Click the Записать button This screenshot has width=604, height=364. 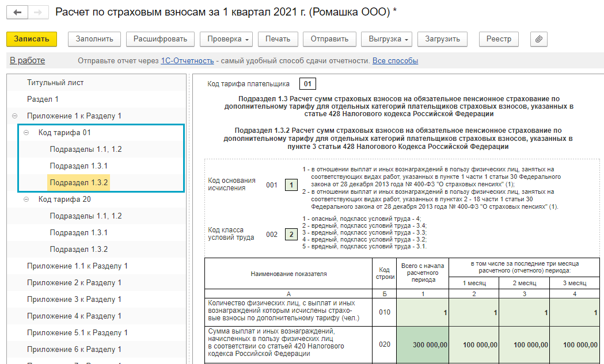[32, 39]
